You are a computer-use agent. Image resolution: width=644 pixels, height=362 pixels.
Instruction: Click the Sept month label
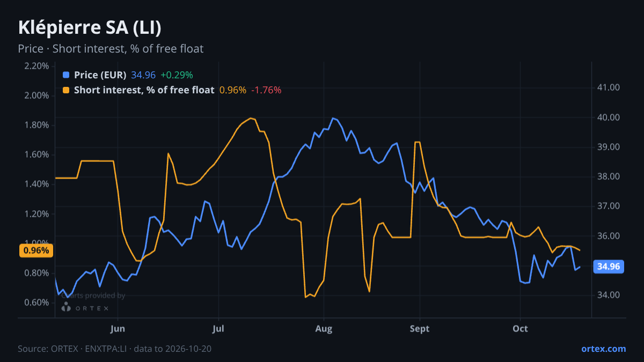click(420, 328)
